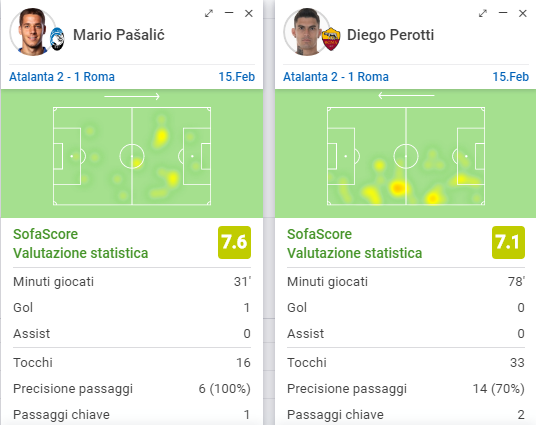The height and width of the screenshot is (425, 536).
Task: Expand Diego Perotti's player panel
Action: (482, 13)
